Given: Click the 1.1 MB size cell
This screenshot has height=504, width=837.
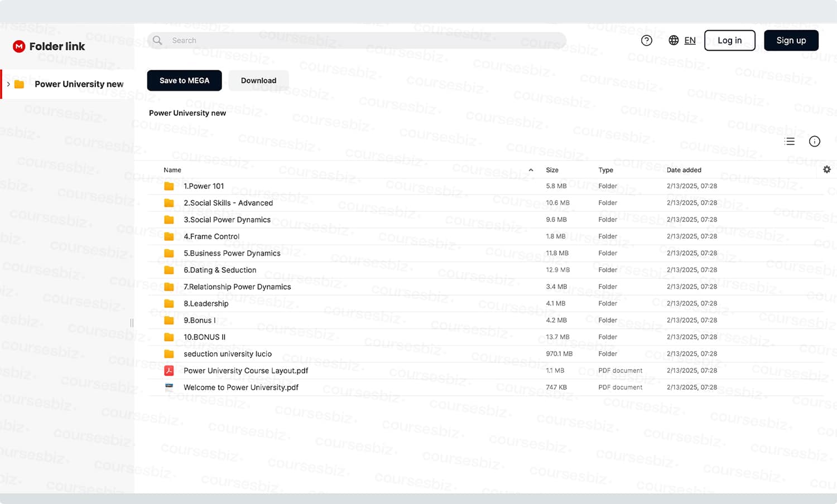Looking at the screenshot, I should [x=555, y=371].
